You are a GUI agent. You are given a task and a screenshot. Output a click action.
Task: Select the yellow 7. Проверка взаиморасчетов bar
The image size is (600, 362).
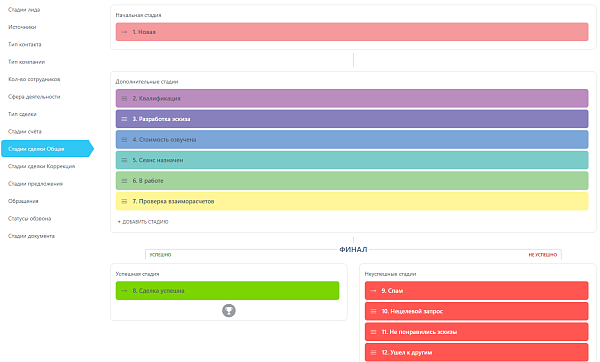(x=352, y=201)
